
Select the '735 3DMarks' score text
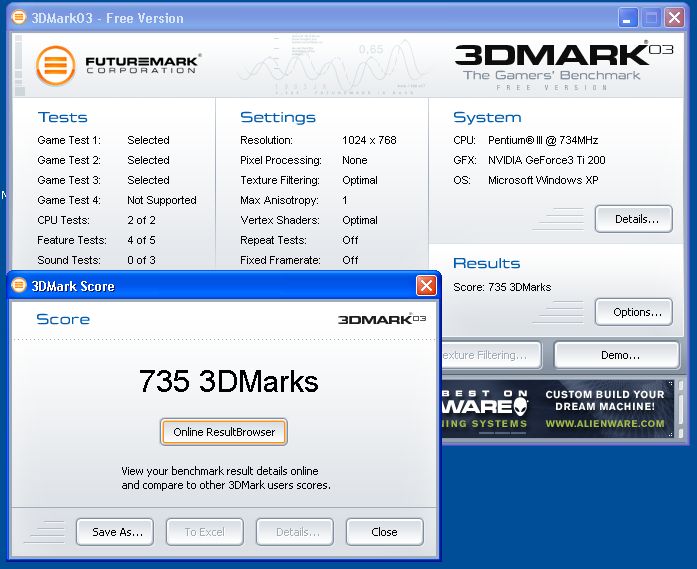pos(228,381)
